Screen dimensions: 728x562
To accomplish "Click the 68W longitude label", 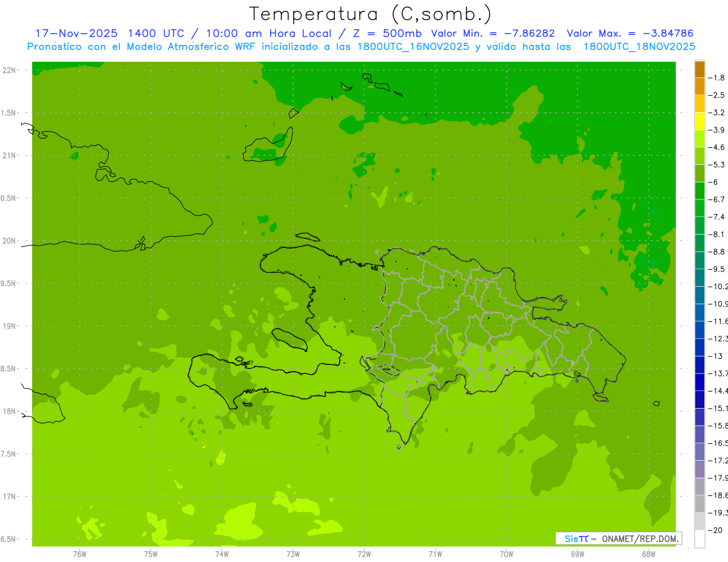I will 649,554.
